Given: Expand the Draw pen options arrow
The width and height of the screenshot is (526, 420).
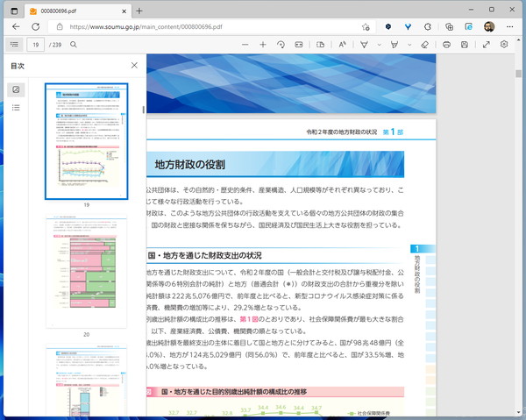Looking at the screenshot, I should pos(380,44).
